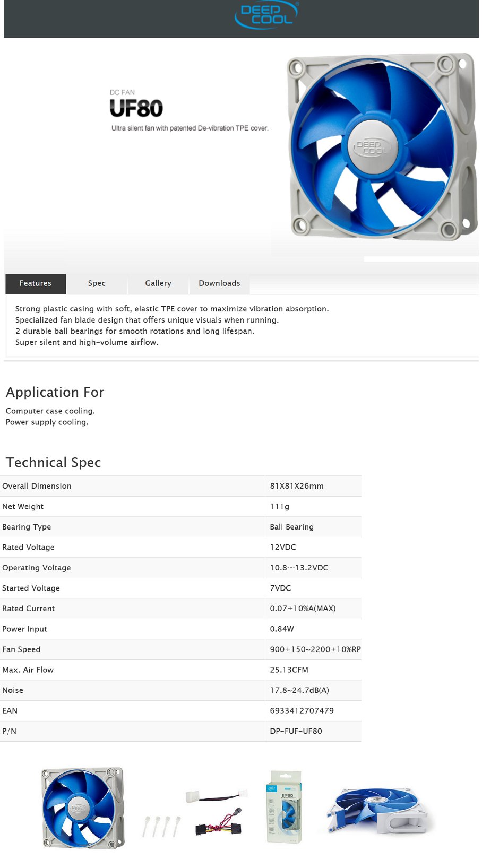482x868 pixels.
Task: Click the 0.07±10%A(MAX) value
Action: [303, 609]
